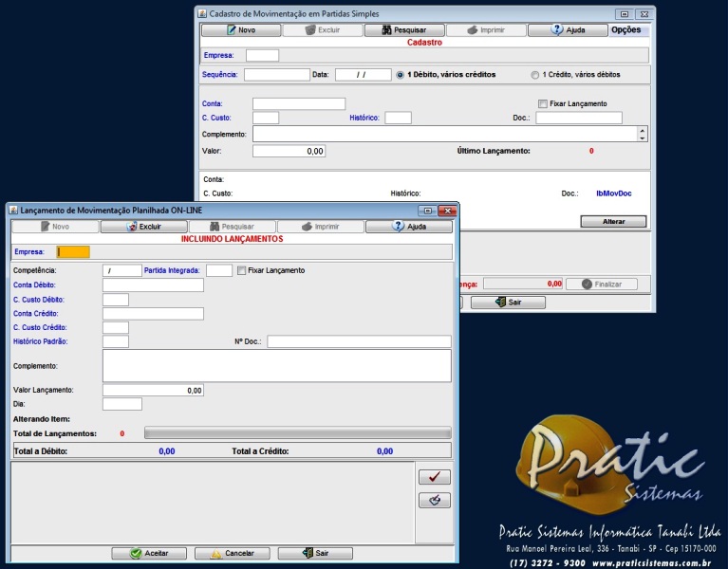The width and height of the screenshot is (728, 569).
Task: Open the Opções menu
Action: click(x=625, y=29)
